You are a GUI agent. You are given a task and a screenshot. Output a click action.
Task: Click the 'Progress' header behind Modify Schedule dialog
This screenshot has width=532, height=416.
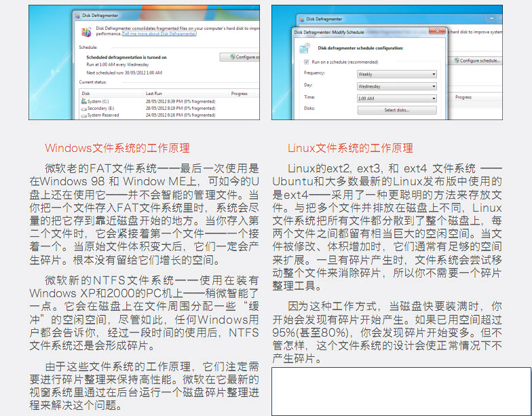click(463, 97)
